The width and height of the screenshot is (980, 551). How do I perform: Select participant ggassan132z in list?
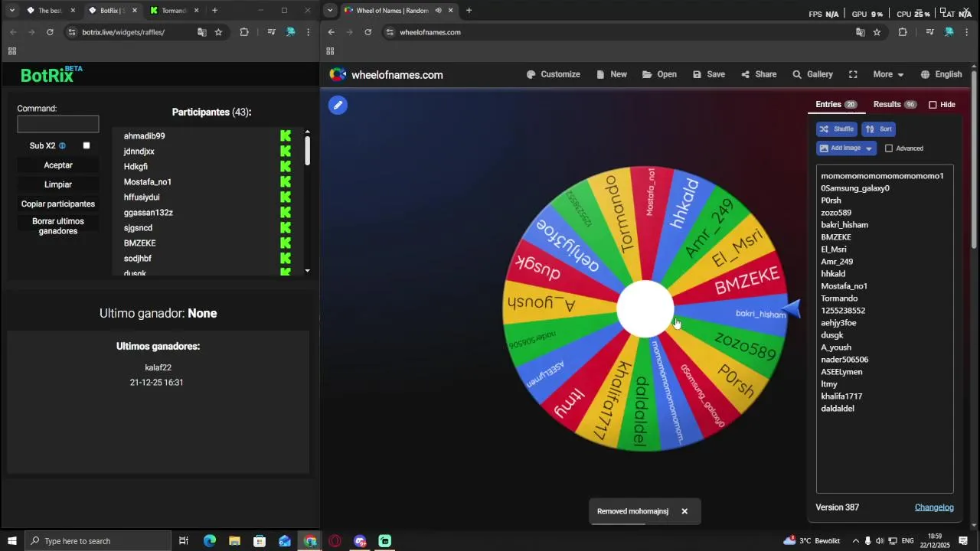point(149,212)
